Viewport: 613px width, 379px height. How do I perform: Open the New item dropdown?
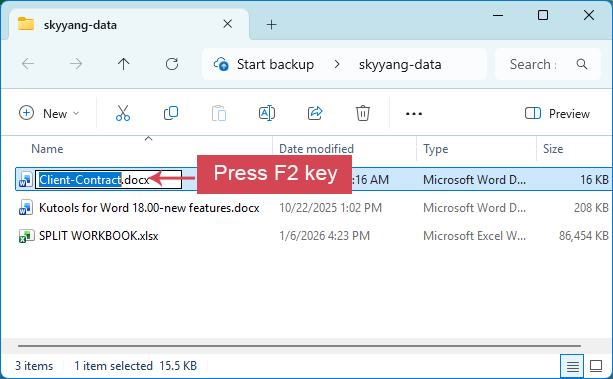tap(49, 113)
